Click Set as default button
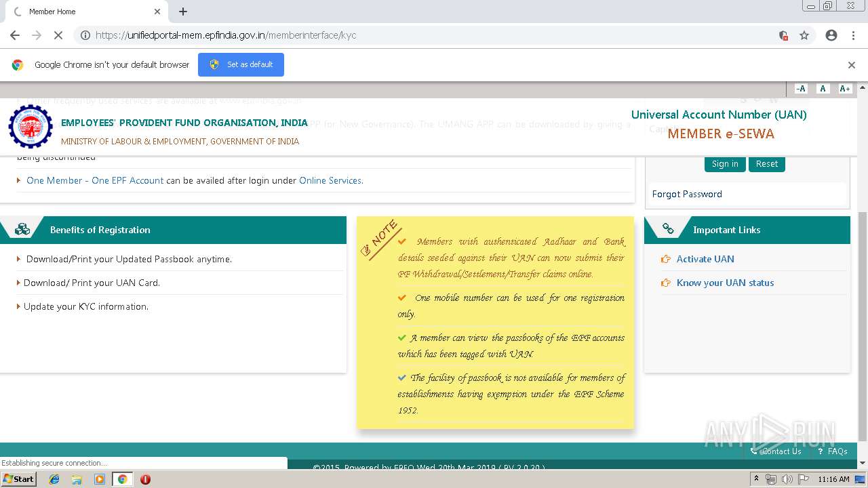Viewport: 868px width, 488px height. coord(241,64)
